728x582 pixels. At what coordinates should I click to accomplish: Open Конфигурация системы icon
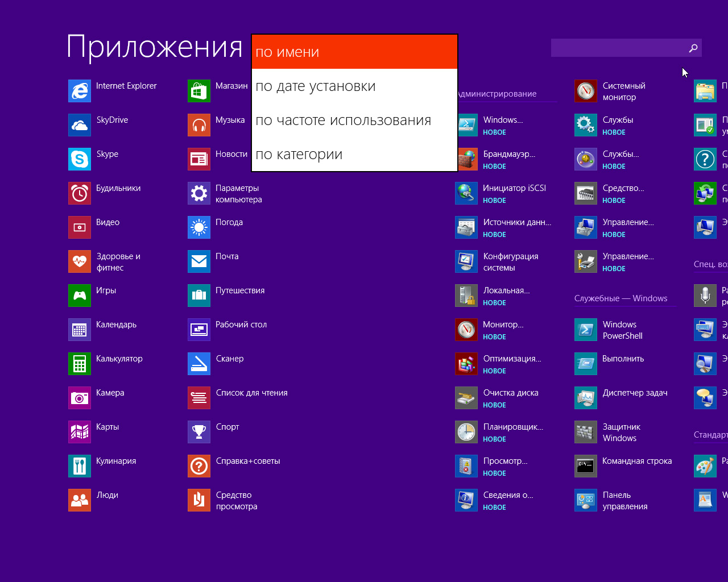pyautogui.click(x=466, y=261)
